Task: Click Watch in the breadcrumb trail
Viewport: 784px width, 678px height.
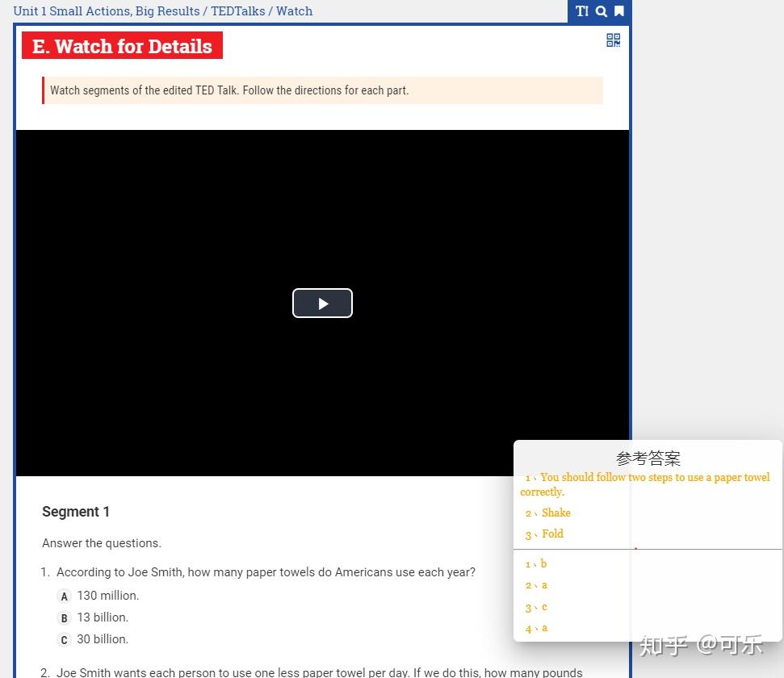Action: coord(295,10)
